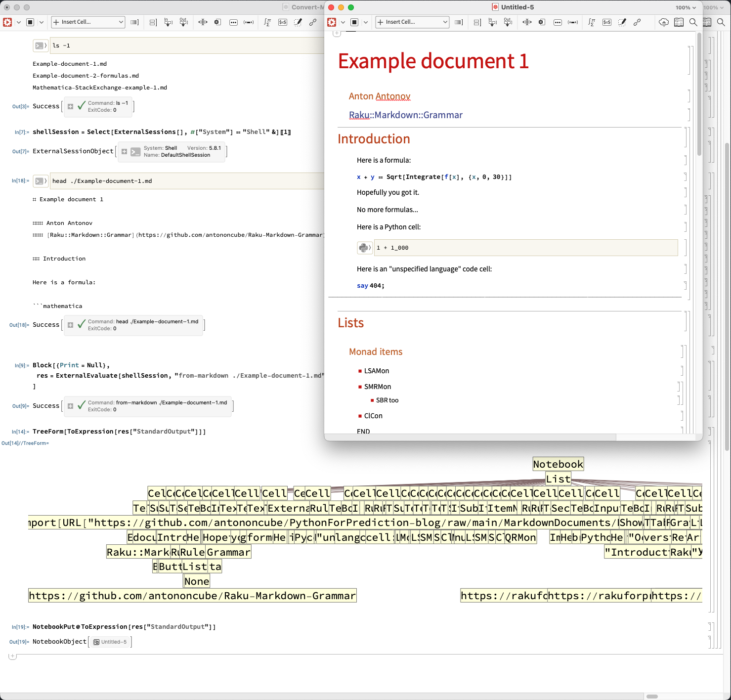Click the 'SMRMon' list item in Untitled-5
The width and height of the screenshot is (731, 700).
tap(378, 387)
